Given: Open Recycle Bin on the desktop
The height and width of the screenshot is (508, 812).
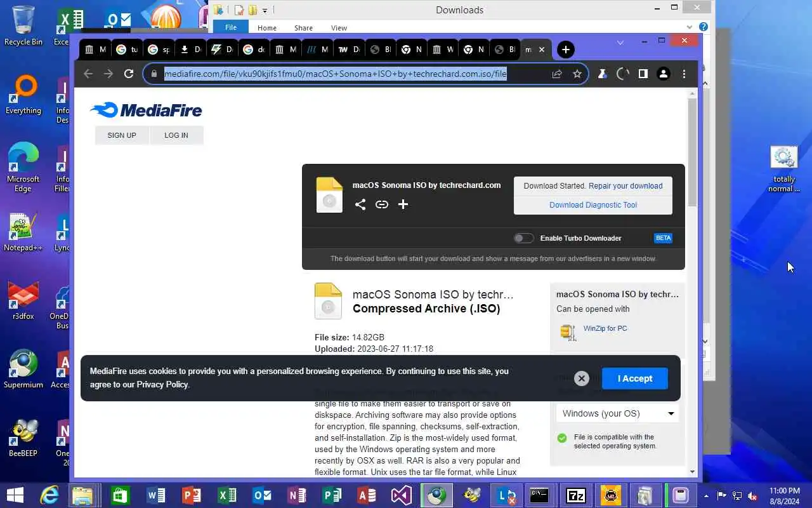Looking at the screenshot, I should [23, 25].
